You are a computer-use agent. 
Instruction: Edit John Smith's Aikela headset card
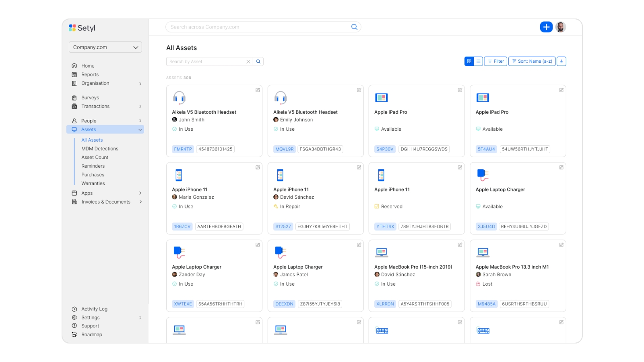(x=258, y=90)
